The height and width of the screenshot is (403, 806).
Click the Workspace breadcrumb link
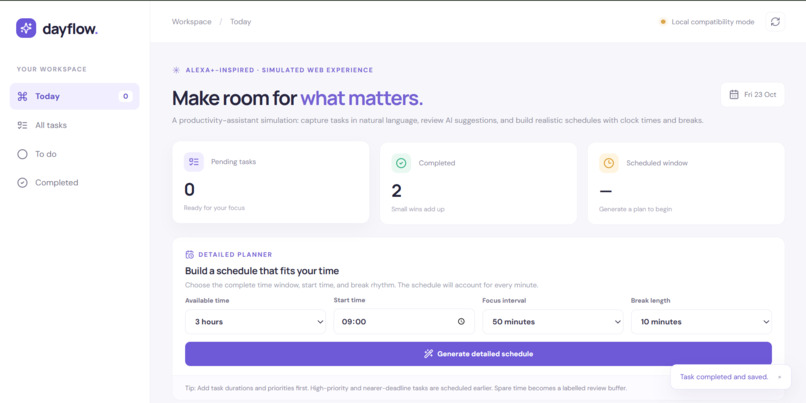click(191, 22)
